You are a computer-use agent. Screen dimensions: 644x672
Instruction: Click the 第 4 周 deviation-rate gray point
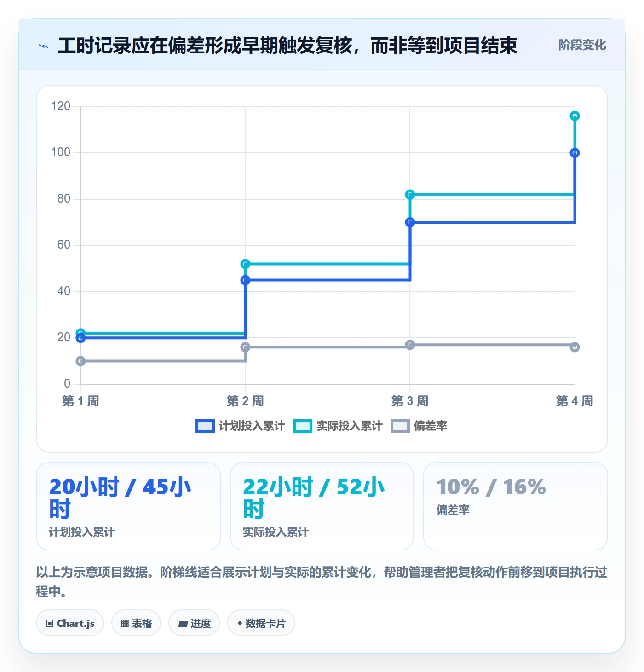tap(575, 347)
